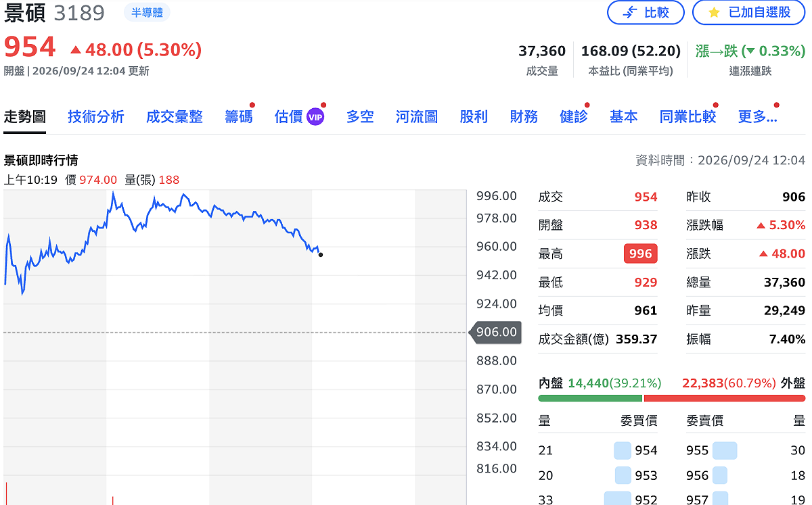Click the green 內盤 progress bar
Screen dimensions: 812x505
[590, 398]
